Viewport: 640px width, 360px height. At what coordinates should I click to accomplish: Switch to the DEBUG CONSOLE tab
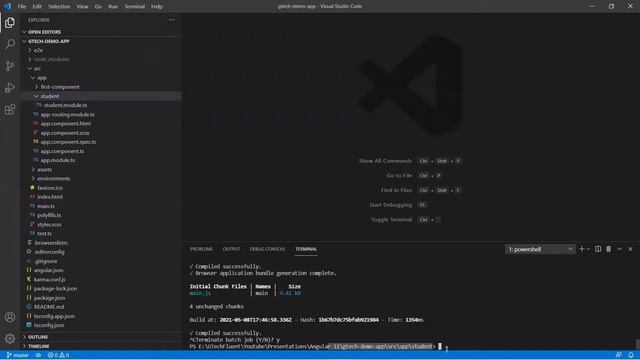(x=267, y=249)
